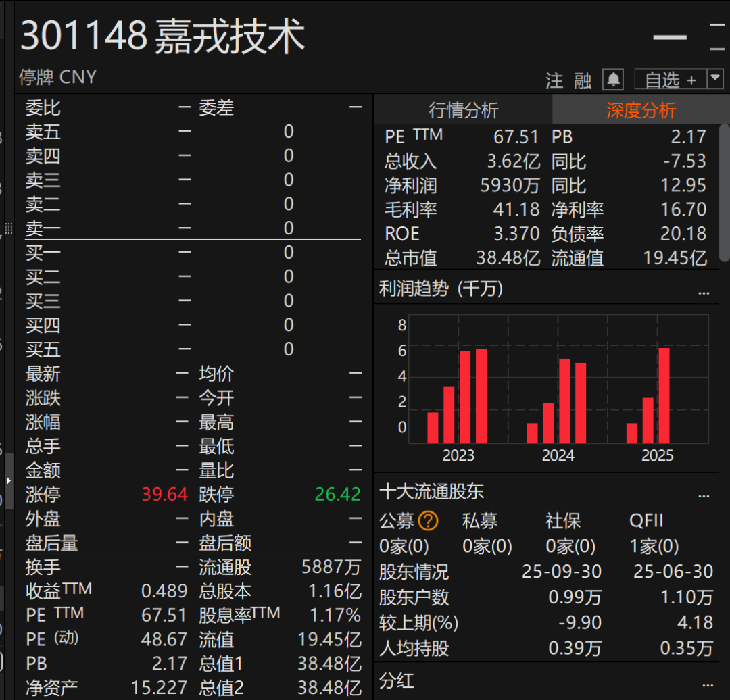Viewport: 730px width, 700px height.
Task: Click the price alert bell icon
Action: (613, 80)
